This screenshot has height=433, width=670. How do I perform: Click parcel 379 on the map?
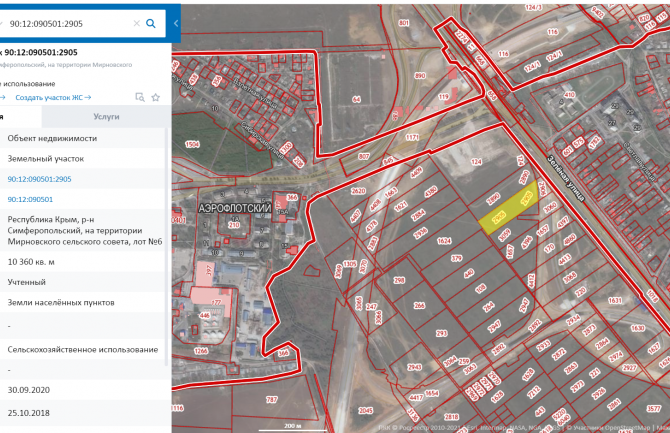(456, 259)
